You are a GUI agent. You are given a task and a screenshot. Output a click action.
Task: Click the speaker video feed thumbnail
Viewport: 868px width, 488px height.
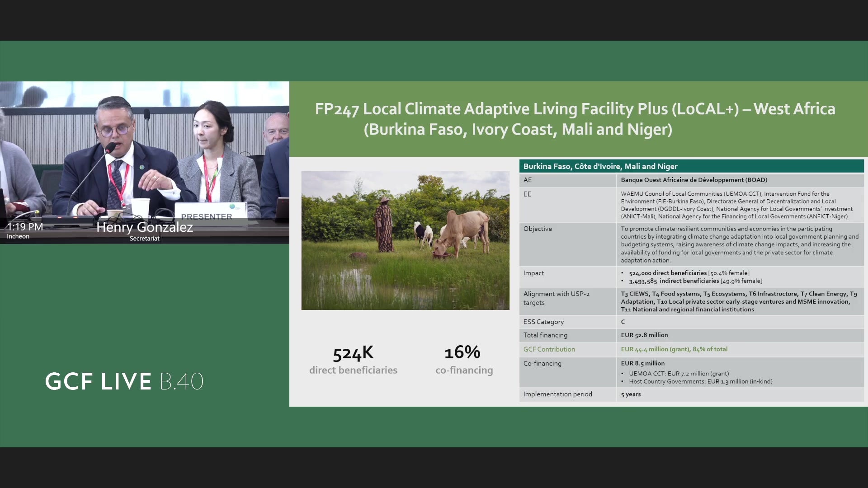pyautogui.click(x=145, y=163)
